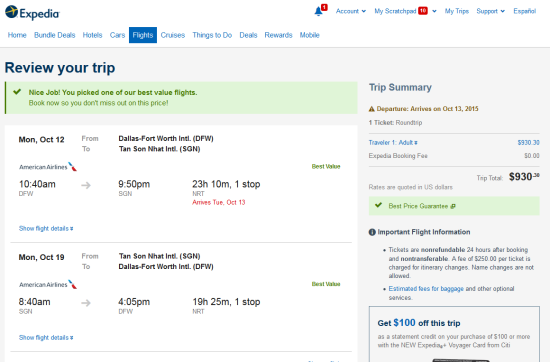Click the Important Flight Information info icon
Image resolution: width=550 pixels, height=362 pixels.
[372, 232]
